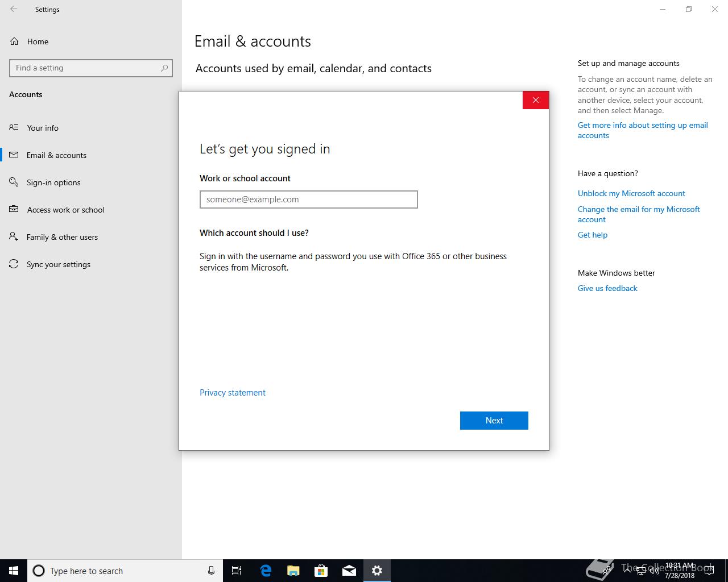
Task: Click the Find a setting search box
Action: click(91, 68)
